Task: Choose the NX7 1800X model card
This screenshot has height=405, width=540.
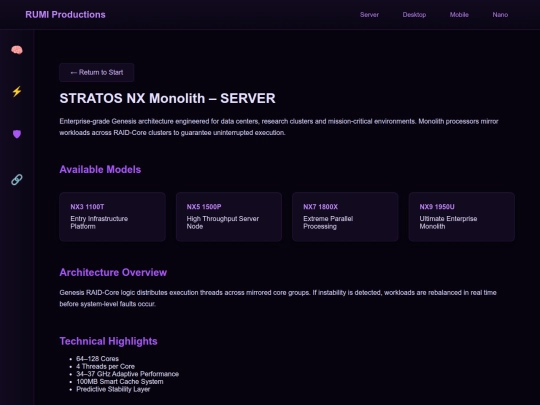Action: coord(345,217)
